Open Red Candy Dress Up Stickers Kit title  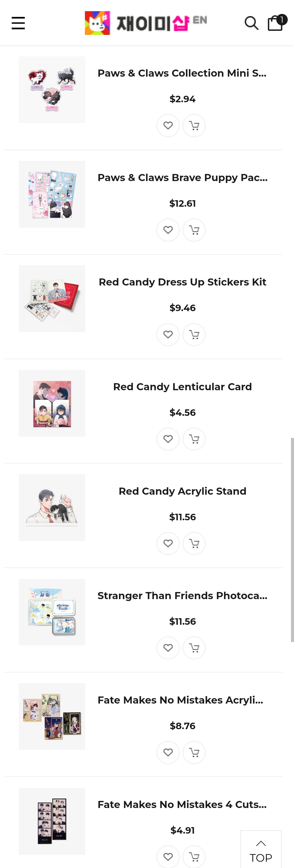point(182,282)
